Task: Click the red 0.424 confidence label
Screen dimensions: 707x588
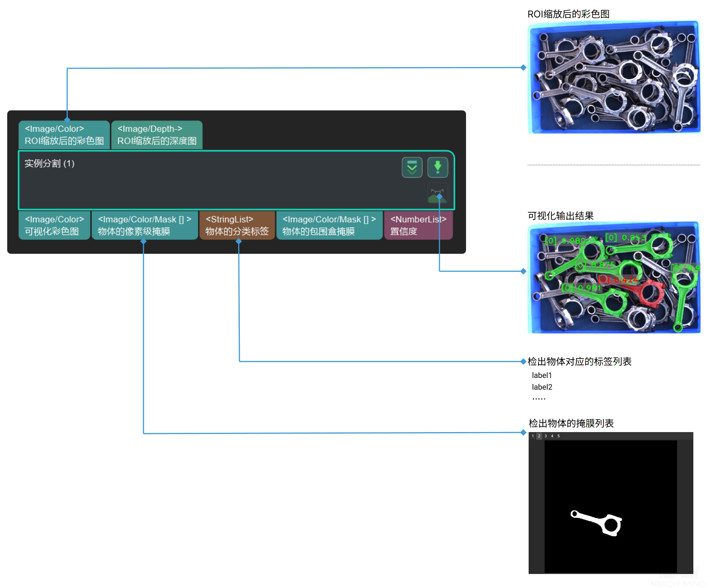Action: pyautogui.click(x=618, y=280)
